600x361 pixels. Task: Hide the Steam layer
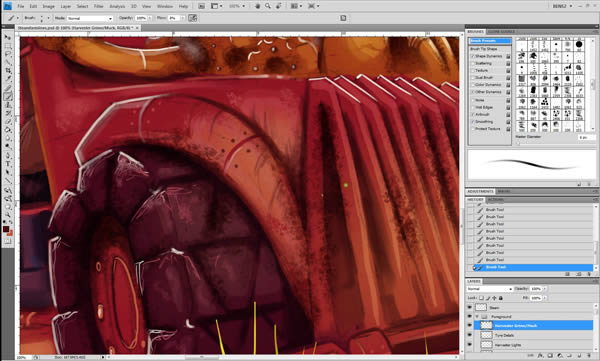click(470, 307)
